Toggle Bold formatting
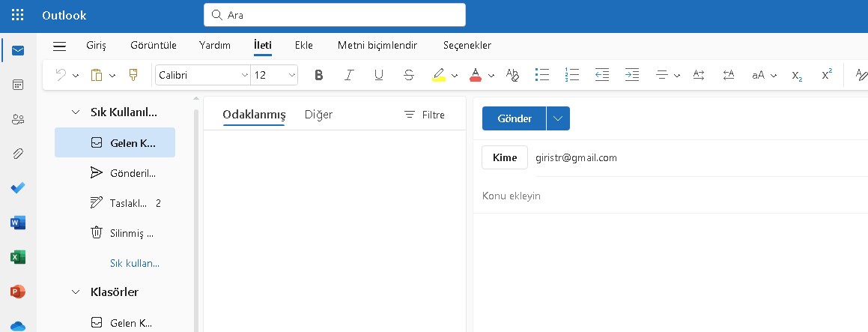Screen dimensions: 868x332 click(318, 75)
